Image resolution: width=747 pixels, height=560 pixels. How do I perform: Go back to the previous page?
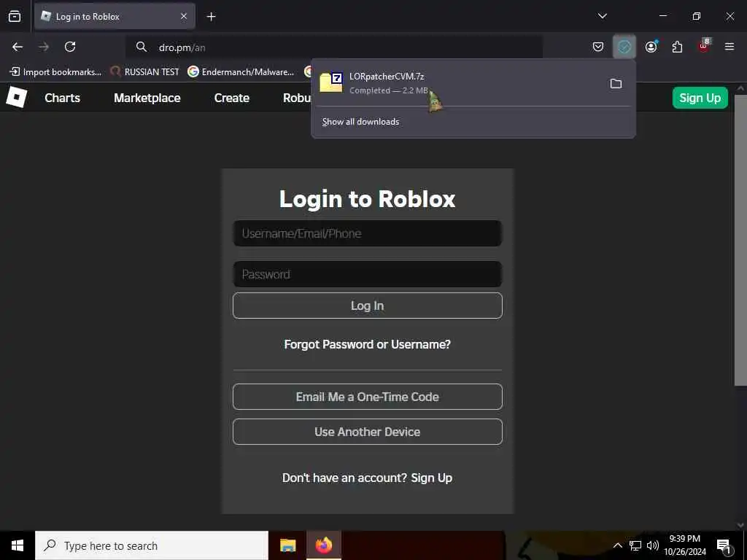(x=18, y=47)
